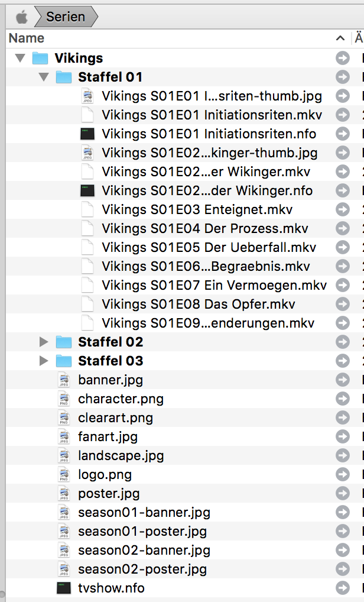Click the poster.jpg file icon
Screen dimensions: 364x602
tap(64, 493)
